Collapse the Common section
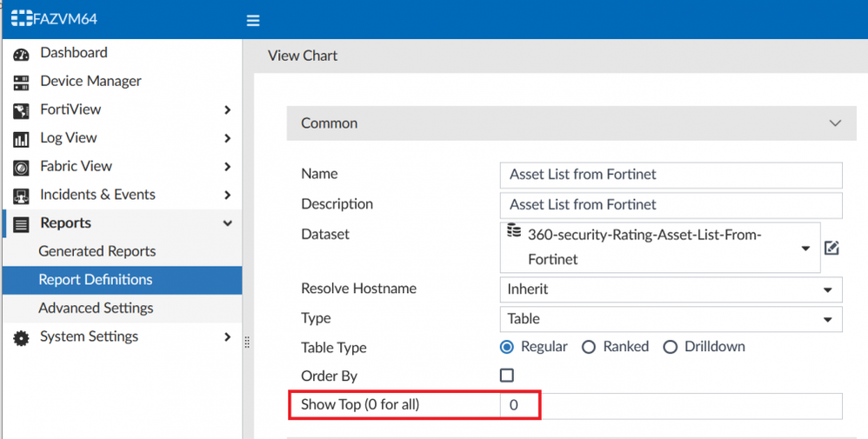Screen dimensions: 868x439 click(x=835, y=123)
